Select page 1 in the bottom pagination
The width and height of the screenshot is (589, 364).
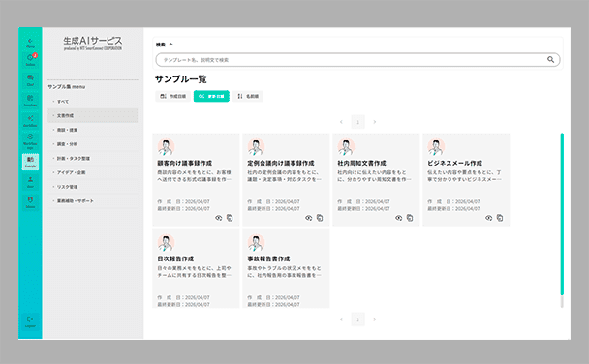[x=358, y=319]
